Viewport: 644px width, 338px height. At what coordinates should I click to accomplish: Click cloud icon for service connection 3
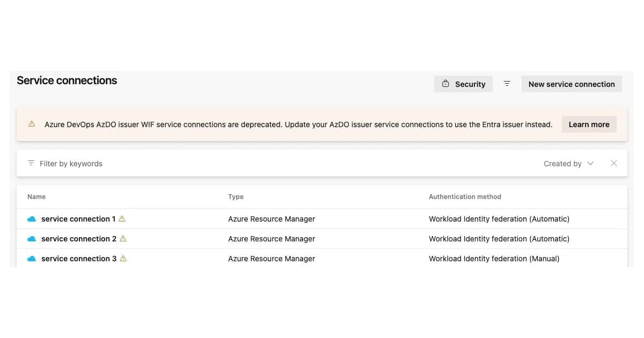32,259
